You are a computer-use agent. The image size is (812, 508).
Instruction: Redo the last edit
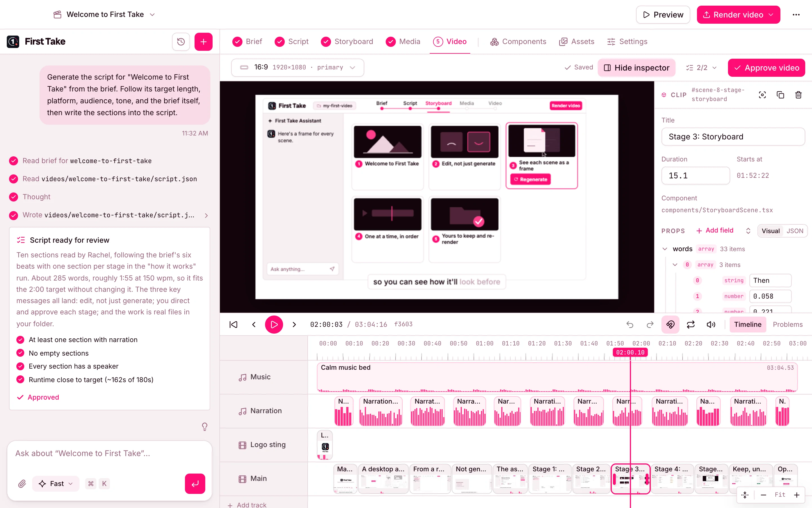point(650,325)
